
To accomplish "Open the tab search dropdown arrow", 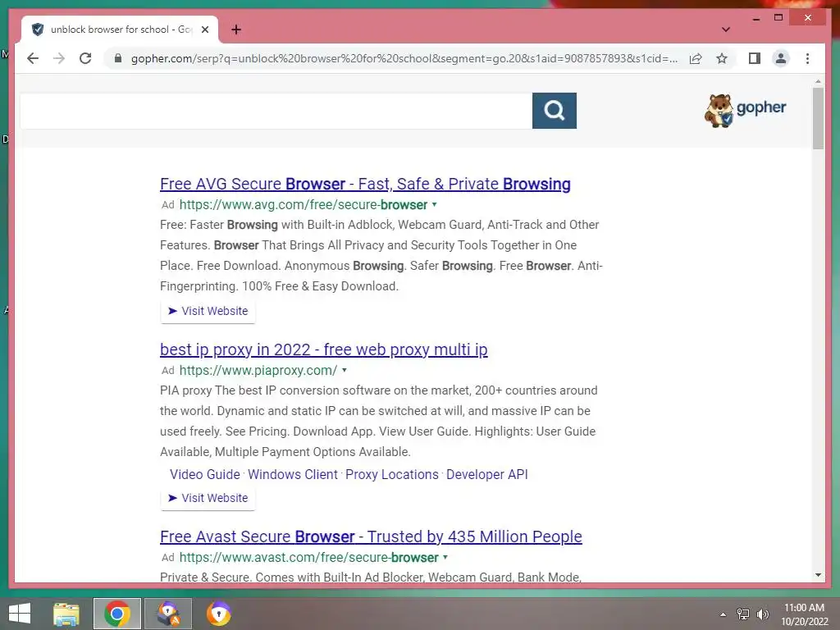I will pyautogui.click(x=726, y=30).
